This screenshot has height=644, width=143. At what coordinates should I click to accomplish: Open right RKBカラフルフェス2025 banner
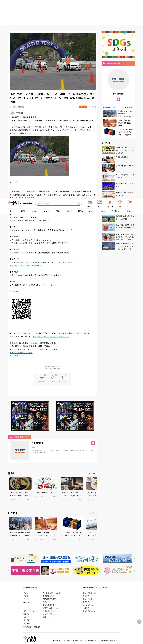[x=75, y=416]
